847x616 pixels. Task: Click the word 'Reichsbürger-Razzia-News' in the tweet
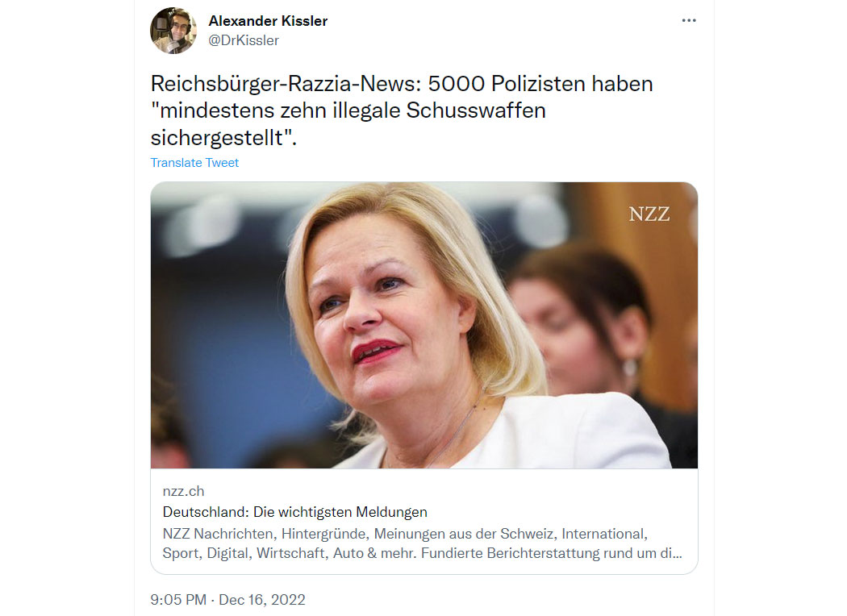tap(286, 84)
